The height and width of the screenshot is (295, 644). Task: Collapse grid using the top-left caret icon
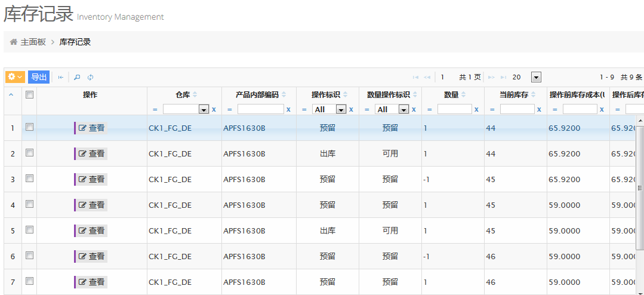click(x=11, y=94)
